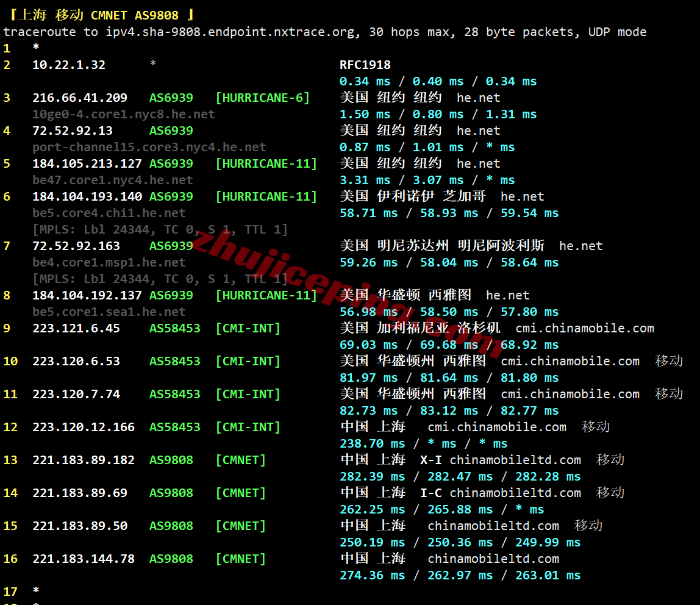Click hostname be47.core1.nyc4.he.net
Image resolution: width=700 pixels, height=605 pixels.
coord(112,181)
